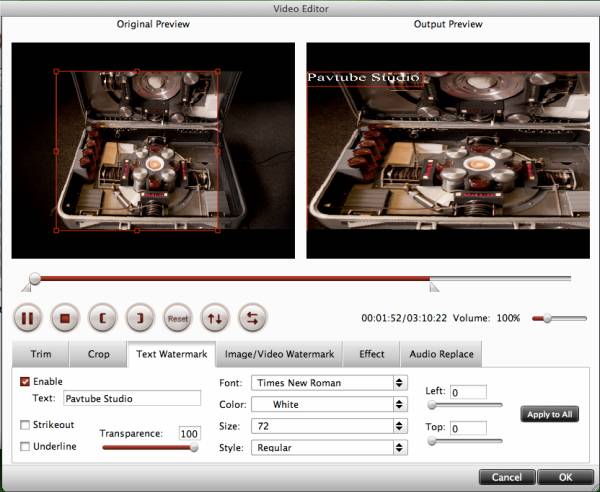
Task: Open the Image/Video Watermark tab
Action: pos(279,354)
